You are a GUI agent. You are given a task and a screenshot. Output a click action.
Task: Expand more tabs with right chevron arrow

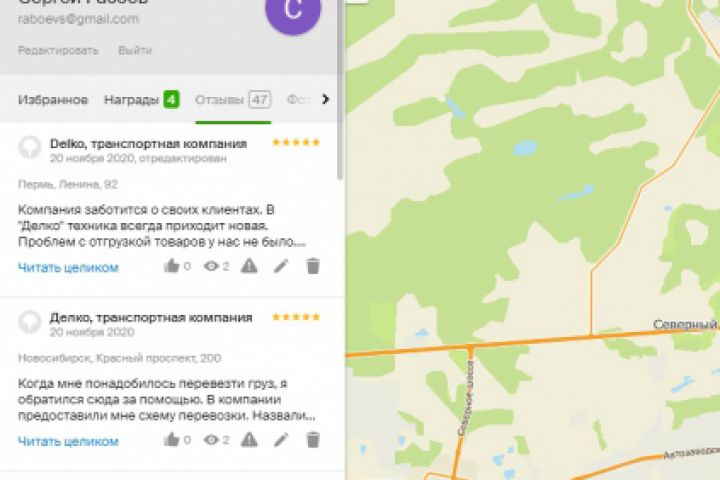pos(326,99)
